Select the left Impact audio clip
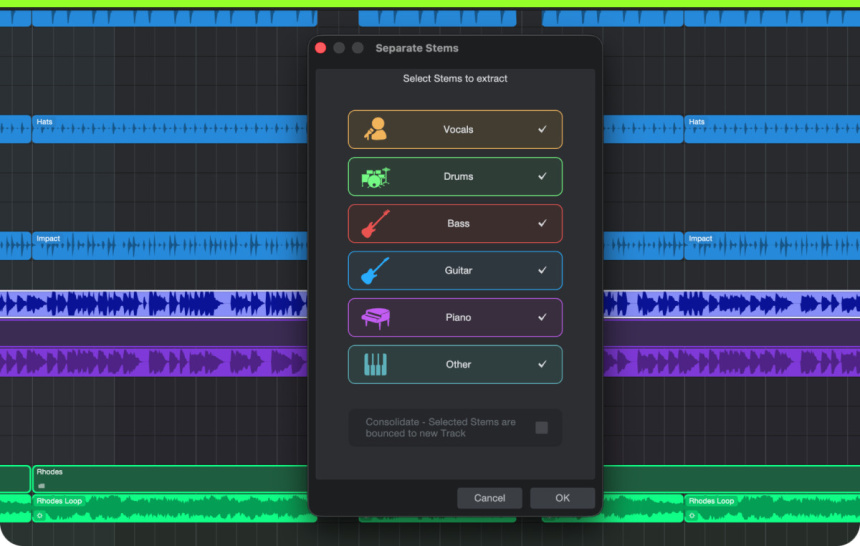The height and width of the screenshot is (546, 860). click(x=169, y=245)
